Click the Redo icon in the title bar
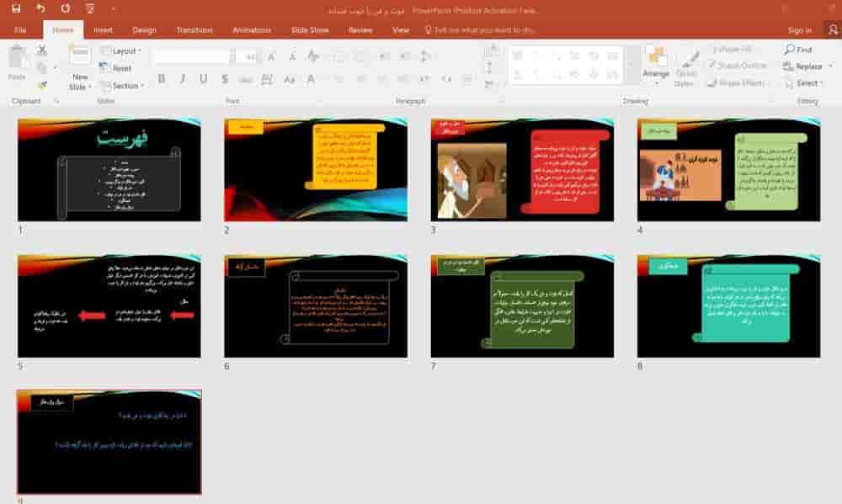 65,8
